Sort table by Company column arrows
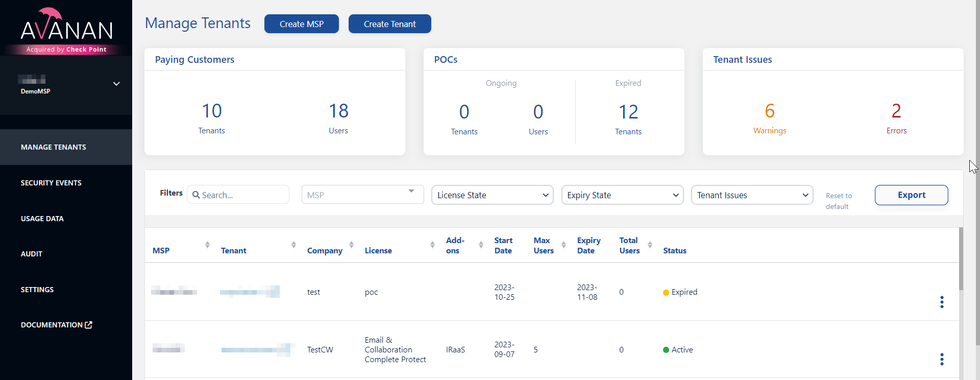The width and height of the screenshot is (980, 380). click(351, 245)
